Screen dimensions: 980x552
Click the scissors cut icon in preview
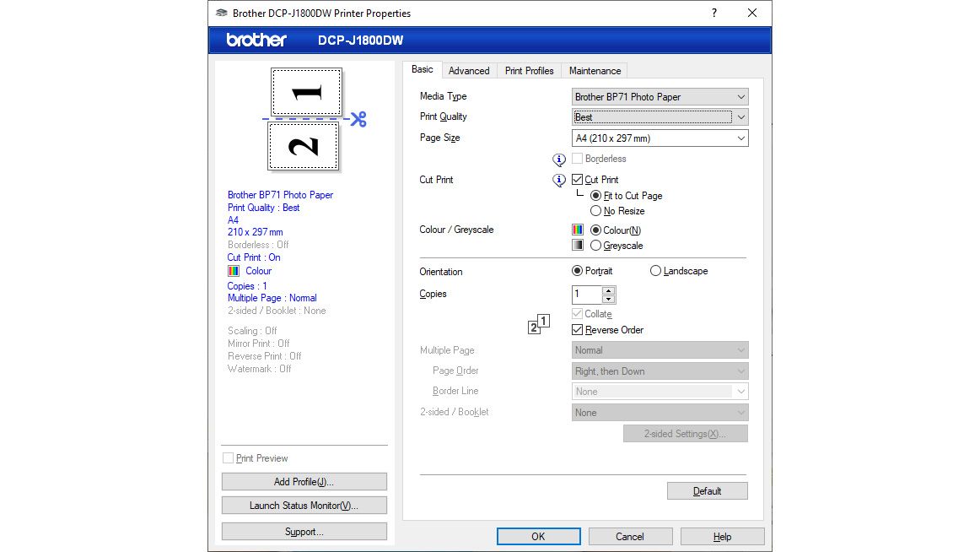[358, 119]
